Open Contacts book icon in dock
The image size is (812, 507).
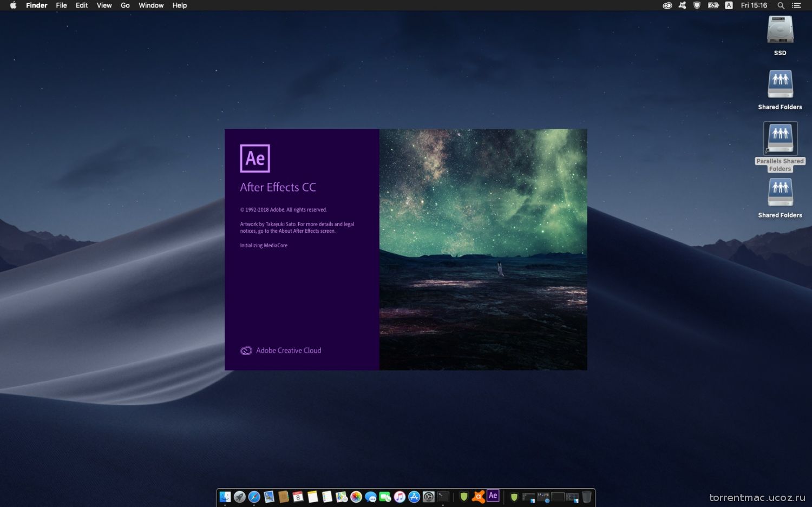284,497
